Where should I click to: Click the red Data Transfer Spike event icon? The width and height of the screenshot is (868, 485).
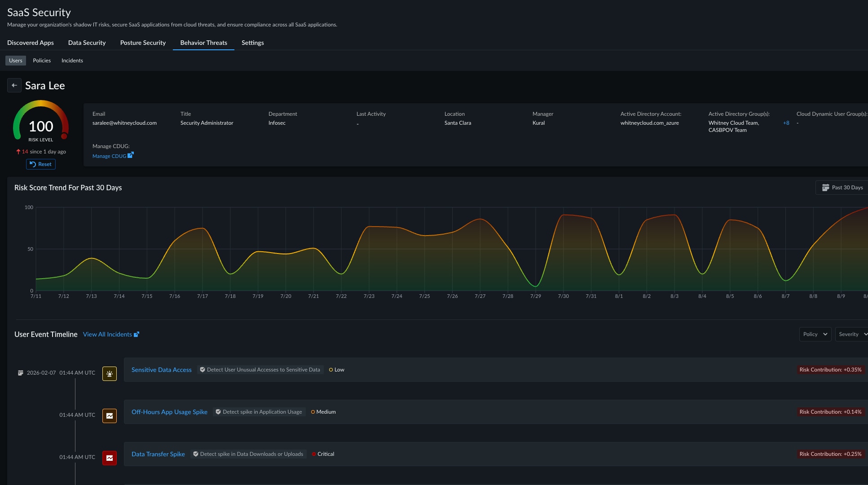(110, 458)
